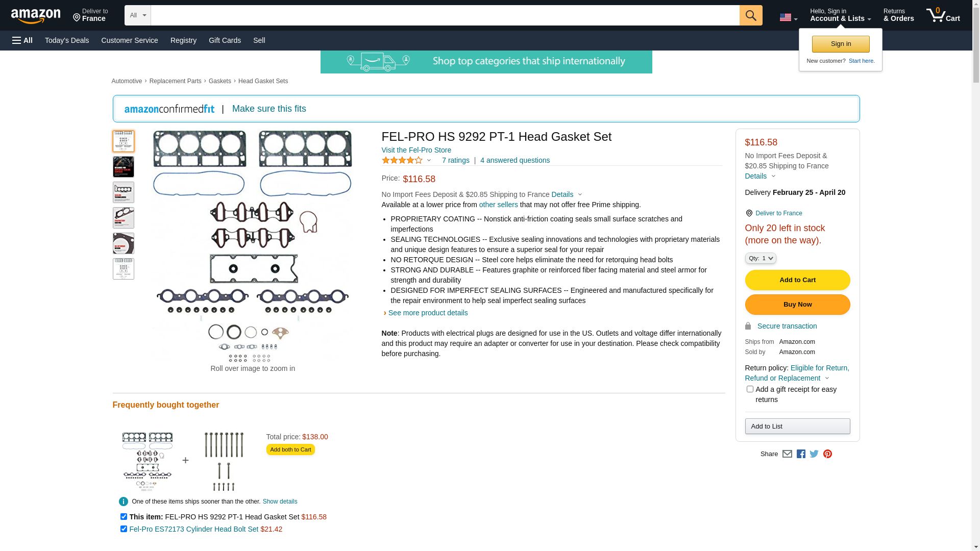The image size is (980, 551).
Task: Uncheck the FEL-PRO HS 9292 item checkbox
Action: 124,517
